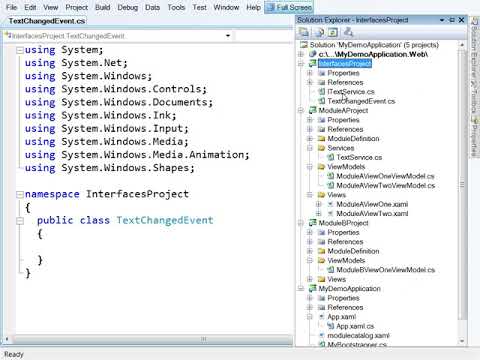Expand the ModuleAViewTwo.xaml node
The height and width of the screenshot is (360, 480).
tap(319, 213)
